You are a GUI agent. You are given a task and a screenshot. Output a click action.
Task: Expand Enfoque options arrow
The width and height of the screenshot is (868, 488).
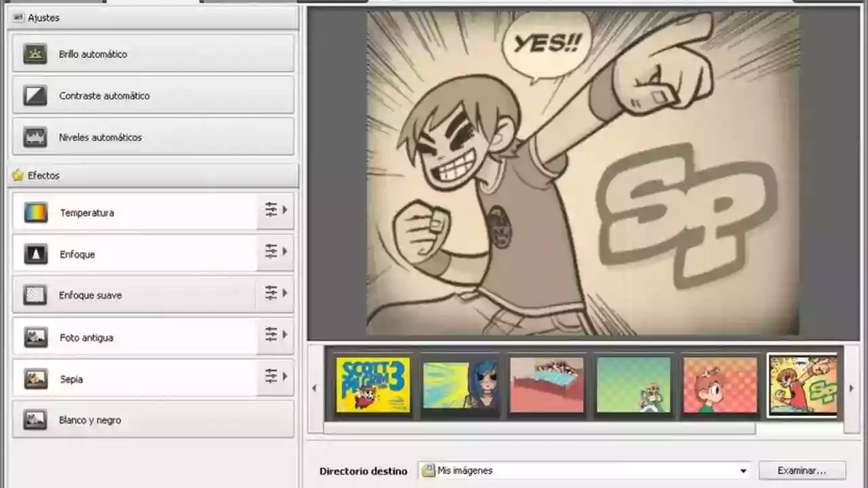(x=285, y=251)
